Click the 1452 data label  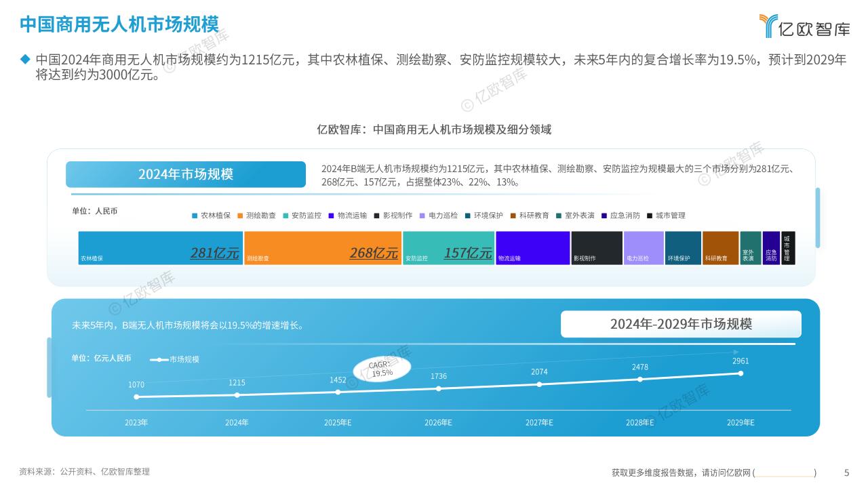pos(338,380)
